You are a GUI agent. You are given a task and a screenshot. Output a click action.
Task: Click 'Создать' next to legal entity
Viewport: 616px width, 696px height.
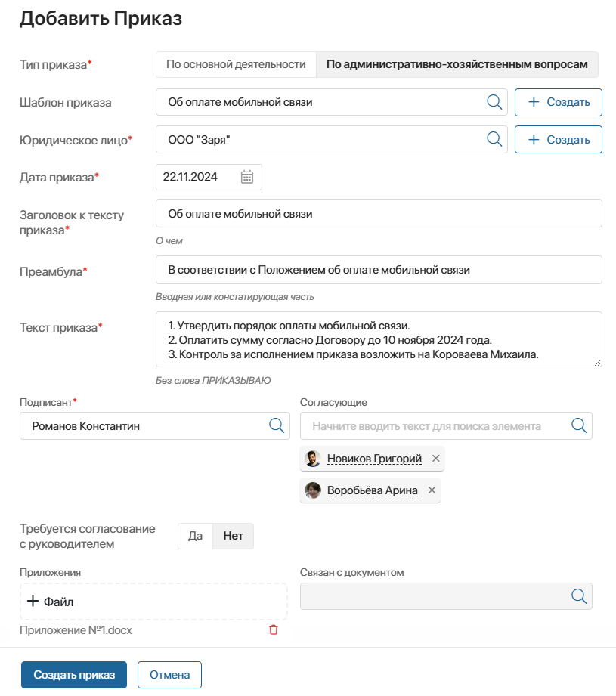[x=558, y=139]
